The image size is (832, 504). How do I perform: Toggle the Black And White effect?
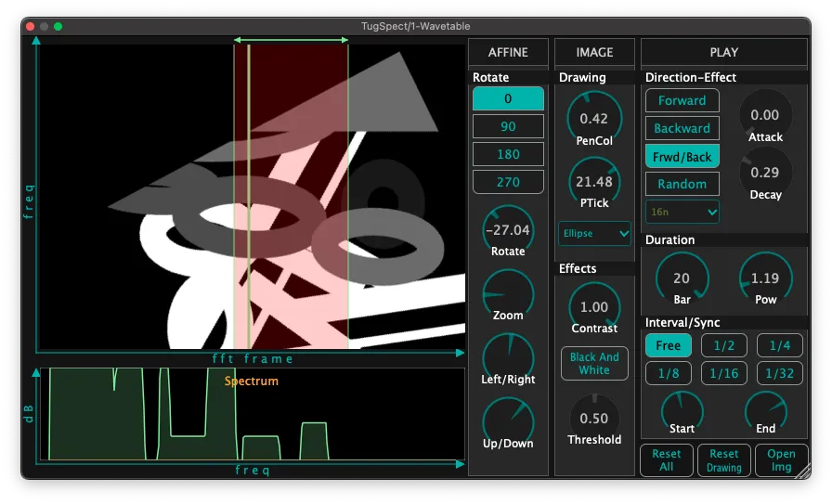tap(594, 364)
